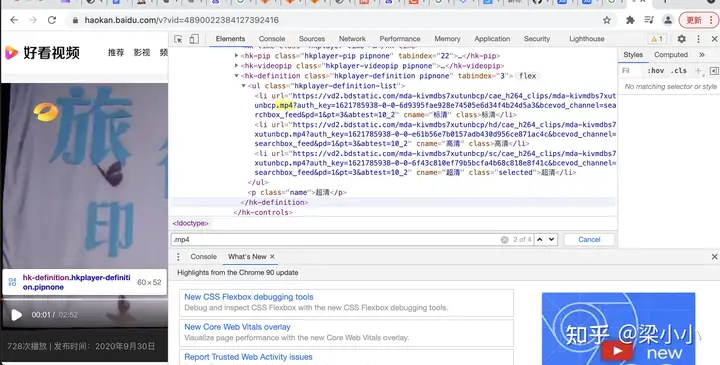Viewport: 720px width, 365px height.
Task: Open DevTools settings gear
Action: pyautogui.click(x=681, y=39)
